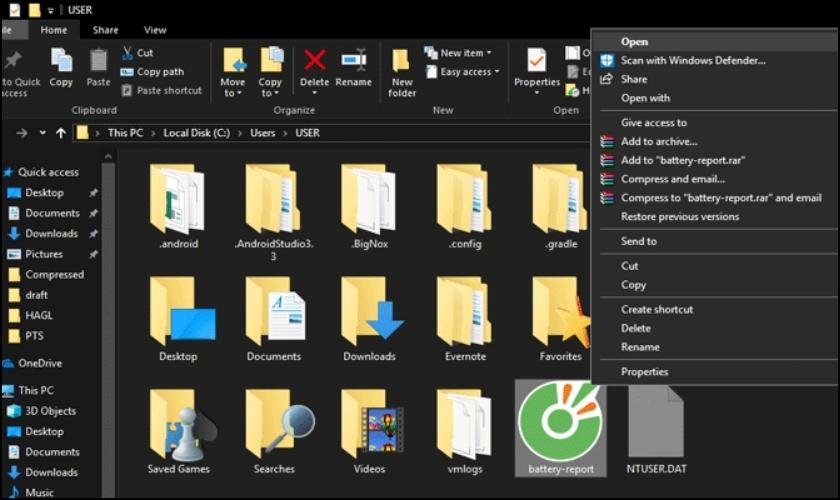The height and width of the screenshot is (500, 840).
Task: Choose Give access to option
Action: pyautogui.click(x=715, y=123)
